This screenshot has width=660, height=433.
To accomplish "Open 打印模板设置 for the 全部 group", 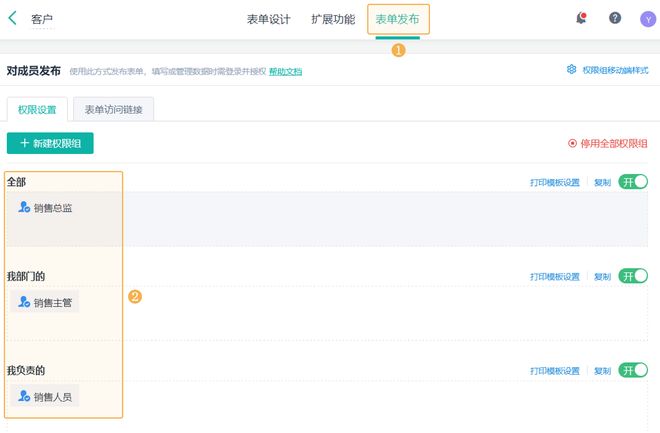I will click(x=555, y=183).
